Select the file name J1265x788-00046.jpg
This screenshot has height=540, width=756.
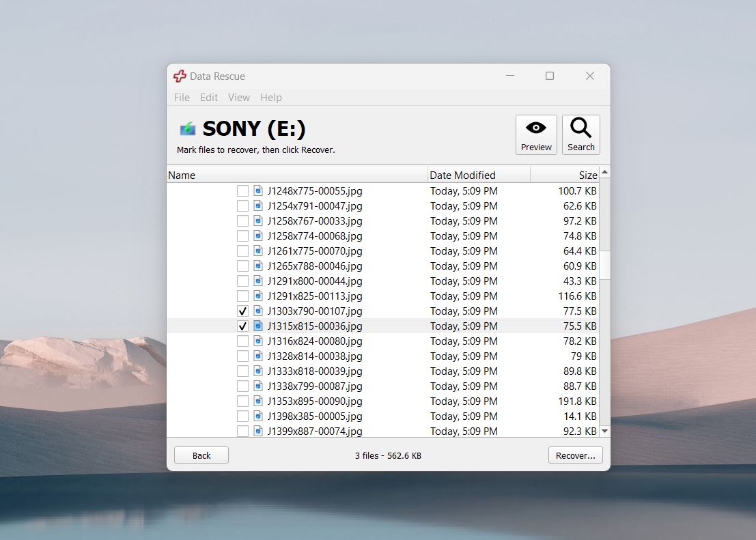pos(315,266)
